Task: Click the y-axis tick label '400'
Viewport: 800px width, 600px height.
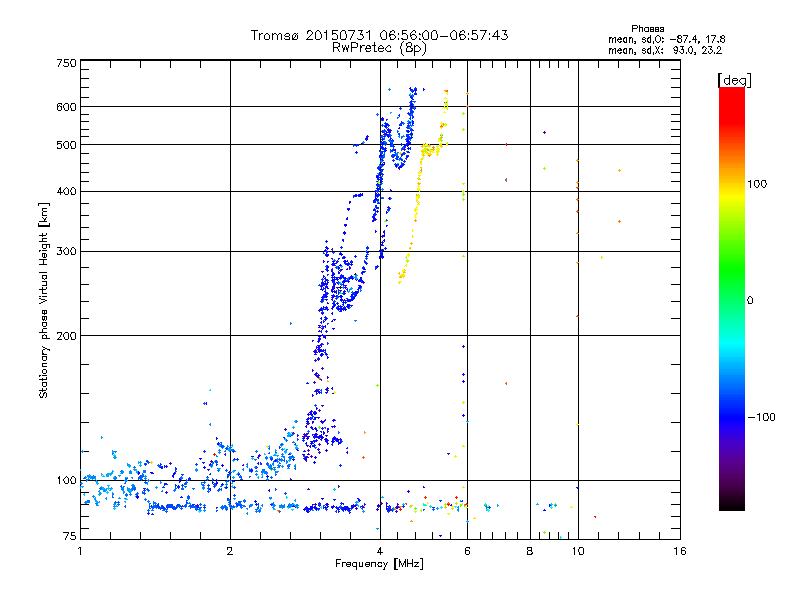Action: click(67, 191)
